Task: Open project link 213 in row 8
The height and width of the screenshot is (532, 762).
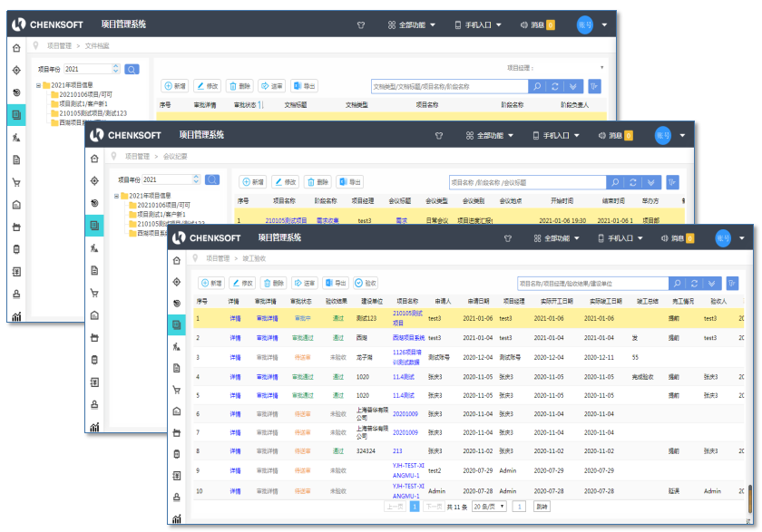Action: pyautogui.click(x=397, y=451)
